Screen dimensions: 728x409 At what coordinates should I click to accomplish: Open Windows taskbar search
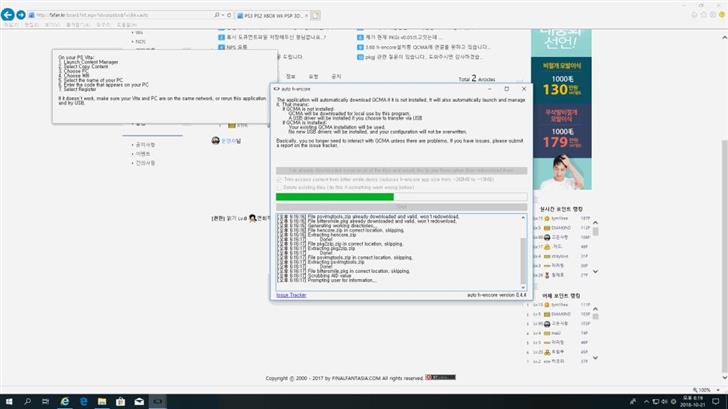27,402
